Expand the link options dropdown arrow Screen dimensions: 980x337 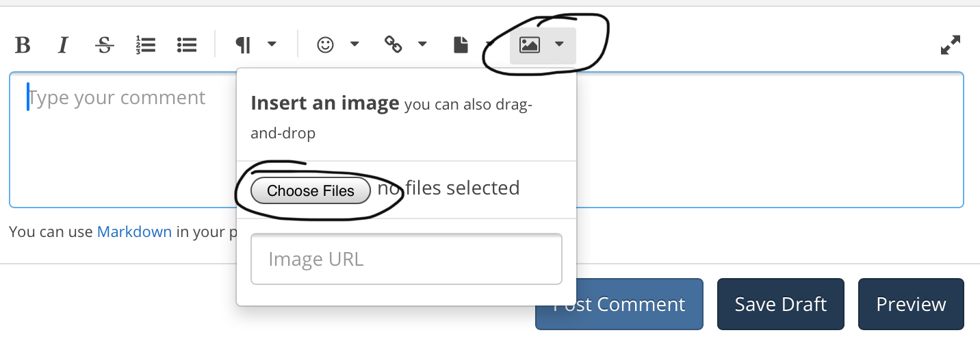coord(422,45)
